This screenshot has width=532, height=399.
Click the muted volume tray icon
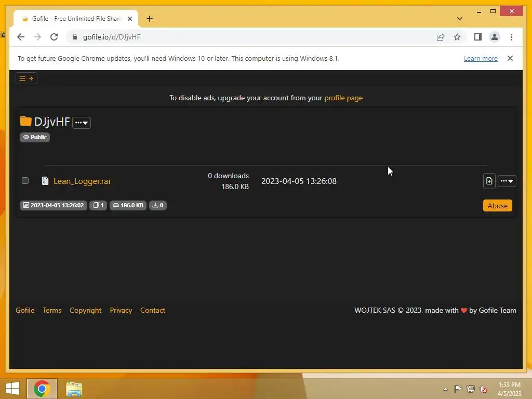click(483, 389)
